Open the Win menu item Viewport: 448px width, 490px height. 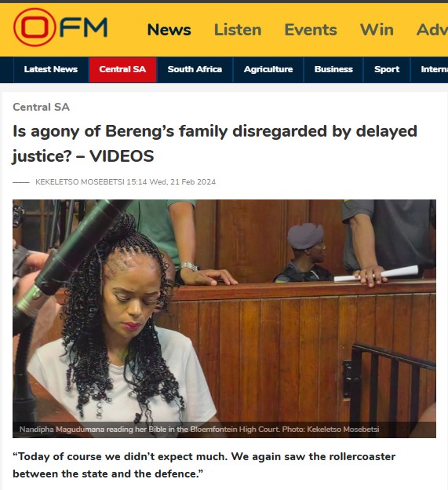(377, 30)
